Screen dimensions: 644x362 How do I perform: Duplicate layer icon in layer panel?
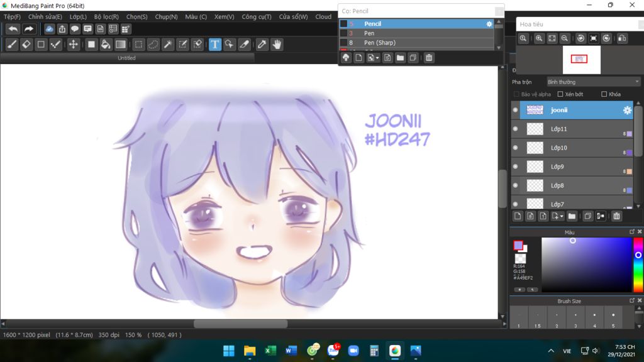pyautogui.click(x=588, y=216)
